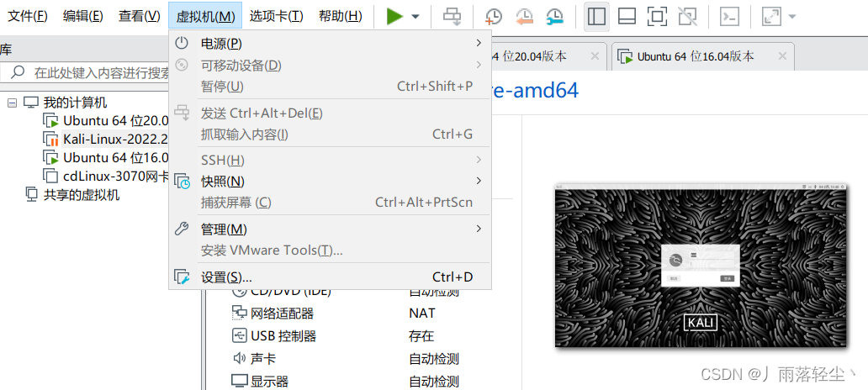Open the dropdown arrow next to the play button
This screenshot has height=390, width=868.
click(415, 17)
